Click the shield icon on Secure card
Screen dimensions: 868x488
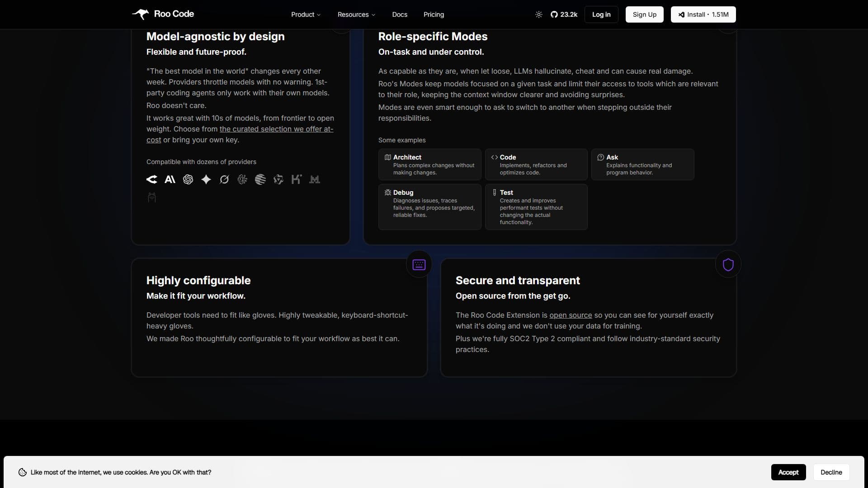pyautogui.click(x=728, y=264)
